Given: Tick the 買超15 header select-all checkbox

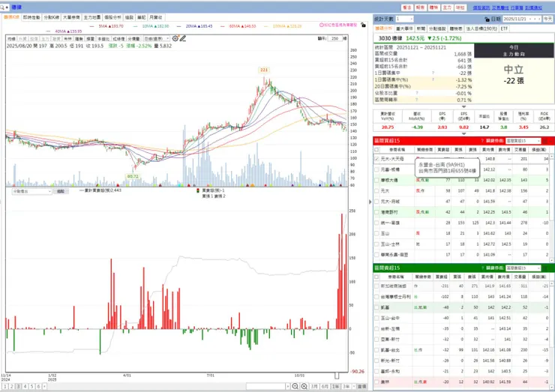Looking at the screenshot, I should pyautogui.click(x=376, y=150).
